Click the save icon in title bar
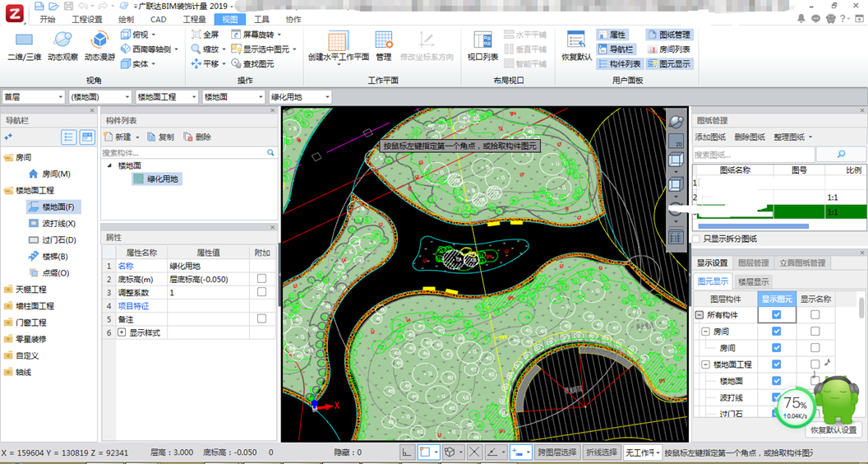This screenshot has height=464, width=868. (x=69, y=6)
